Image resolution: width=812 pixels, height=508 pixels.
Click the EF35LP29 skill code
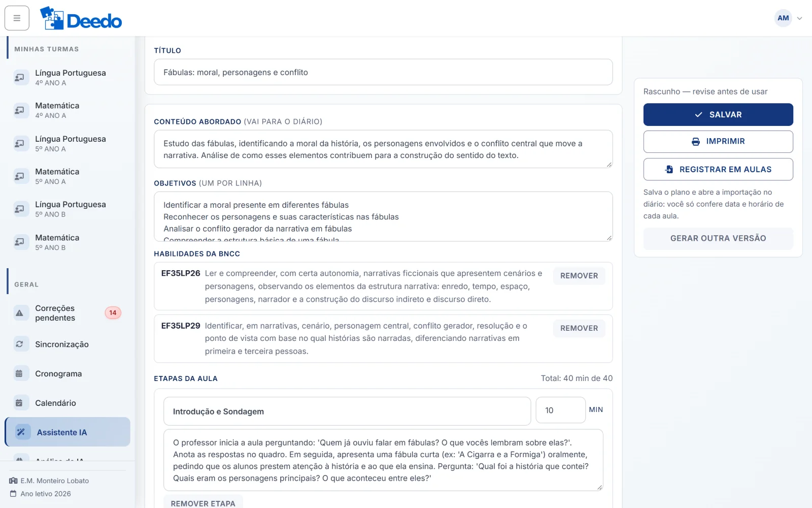[181, 326]
